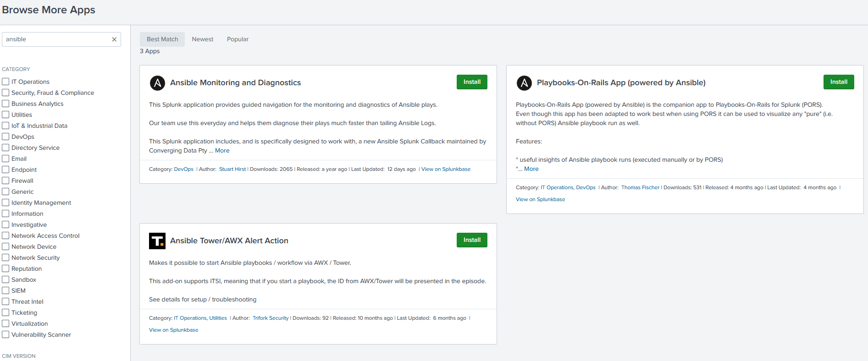
Task: Open IT Operations, Utilities link in Tower/AWX card
Action: tap(200, 318)
